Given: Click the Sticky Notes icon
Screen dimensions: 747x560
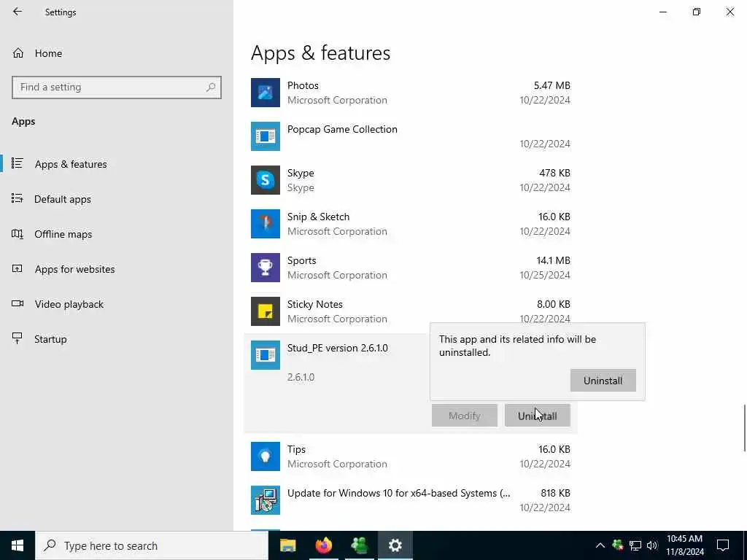Looking at the screenshot, I should [266, 311].
